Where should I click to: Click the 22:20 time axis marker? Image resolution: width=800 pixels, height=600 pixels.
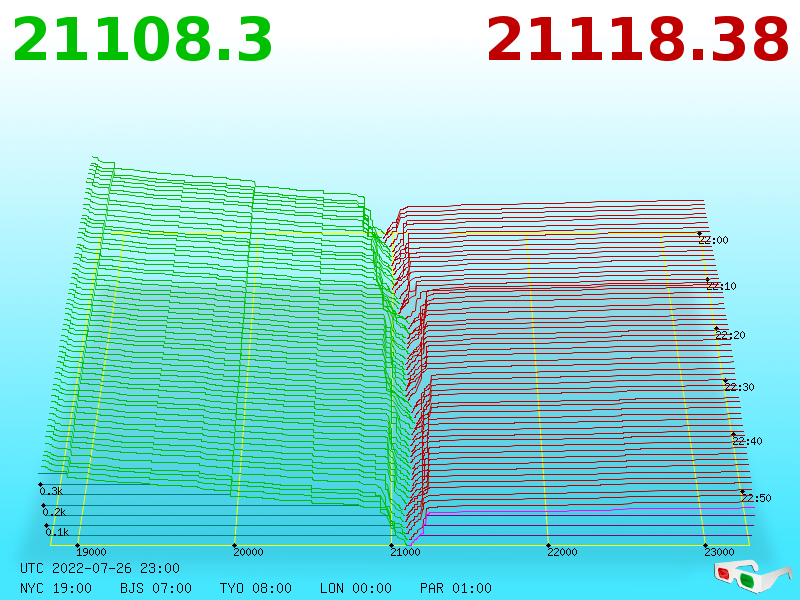730,335
